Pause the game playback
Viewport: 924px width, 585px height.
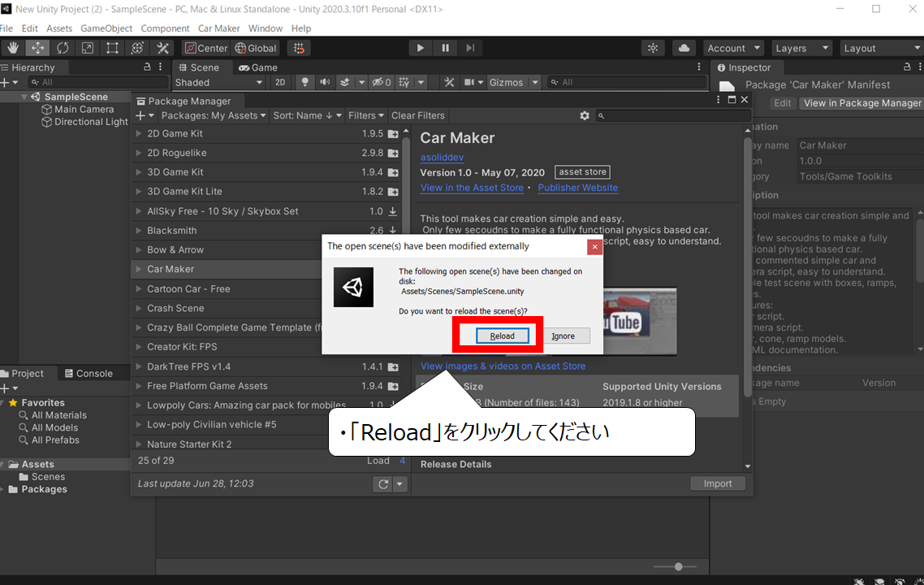click(x=446, y=49)
